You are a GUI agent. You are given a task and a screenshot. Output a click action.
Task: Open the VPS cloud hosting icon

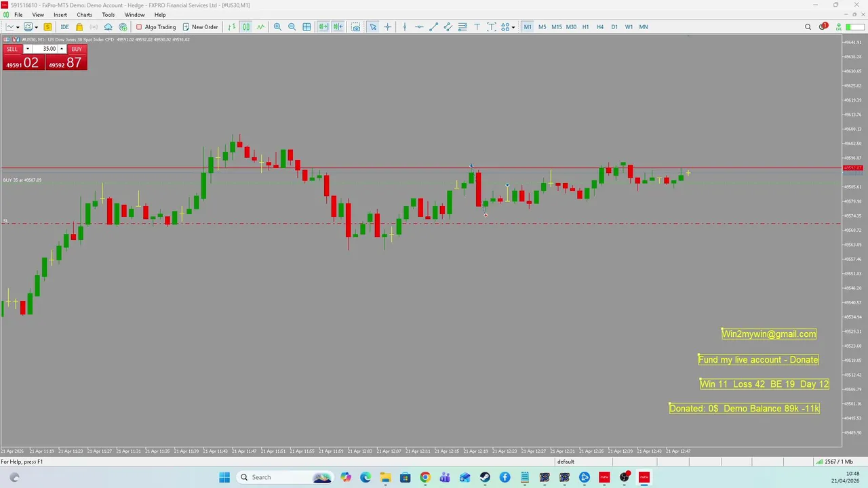[x=108, y=27]
